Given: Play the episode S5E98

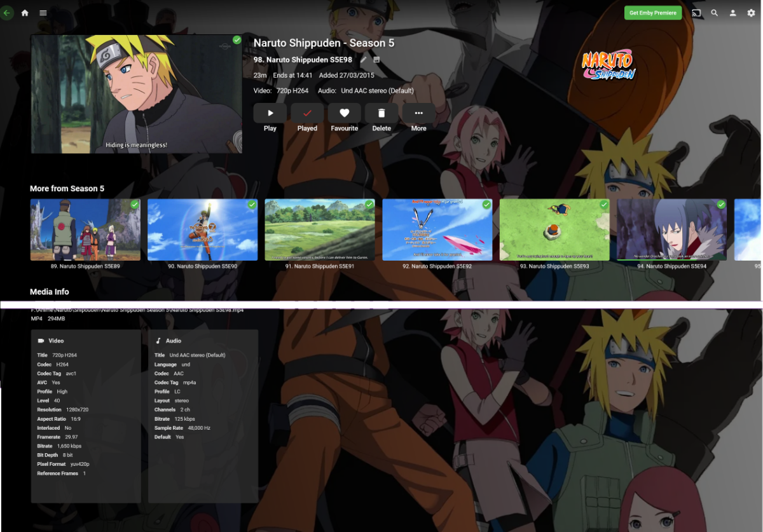Looking at the screenshot, I should [x=270, y=113].
